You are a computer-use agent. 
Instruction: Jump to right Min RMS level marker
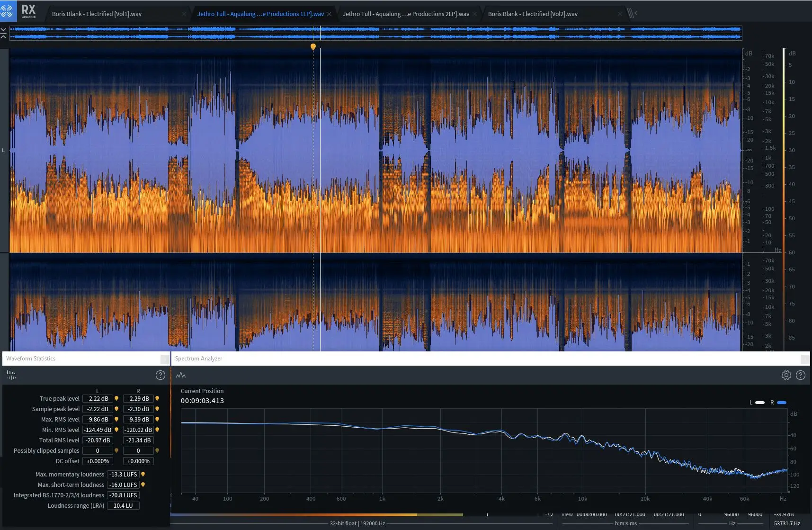(157, 430)
